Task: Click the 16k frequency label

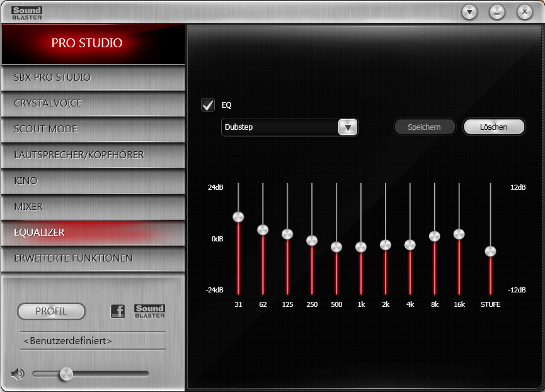Action: 459,304
